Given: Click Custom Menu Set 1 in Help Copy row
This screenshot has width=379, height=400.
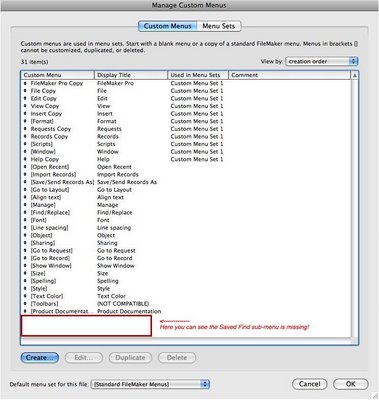Looking at the screenshot, I should [197, 159].
